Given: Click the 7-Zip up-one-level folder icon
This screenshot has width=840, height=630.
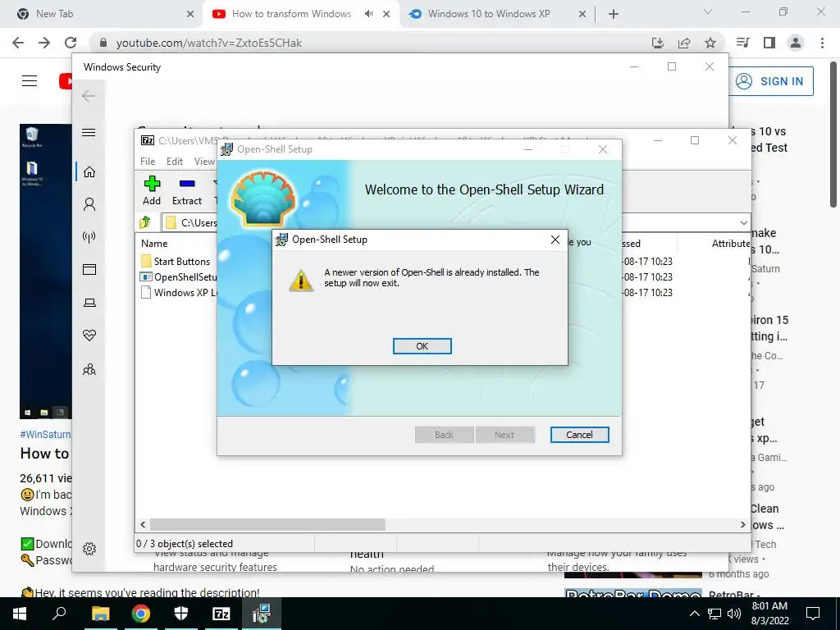Looking at the screenshot, I should point(144,221).
